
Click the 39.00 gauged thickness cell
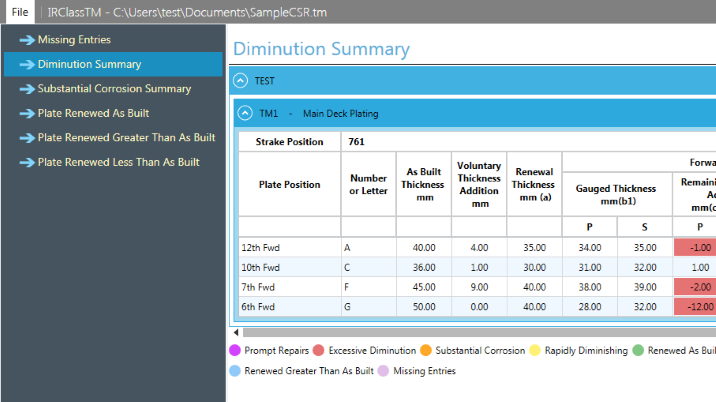(x=645, y=287)
